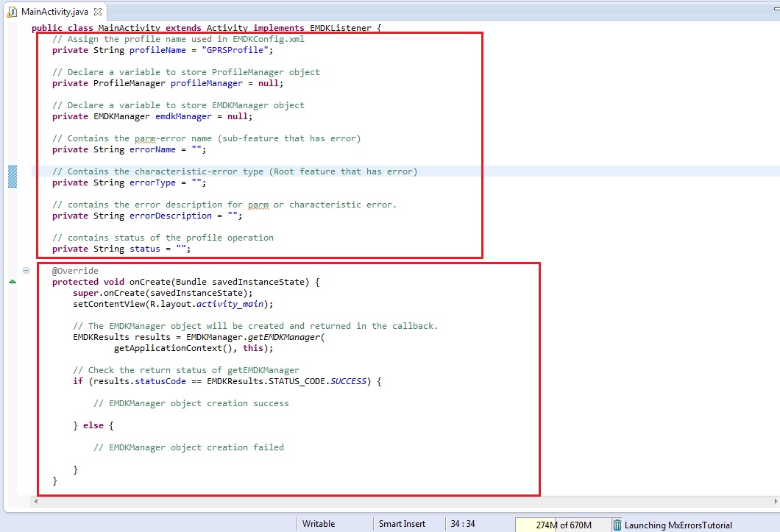780x532 pixels.
Task: Close the MainActivity.java editor tab
Action: (x=99, y=11)
